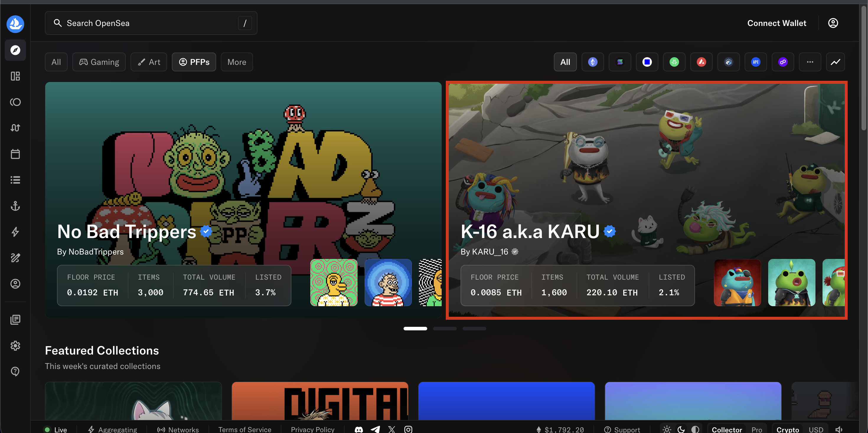Open the studio pencil icon in sidebar

point(15,257)
